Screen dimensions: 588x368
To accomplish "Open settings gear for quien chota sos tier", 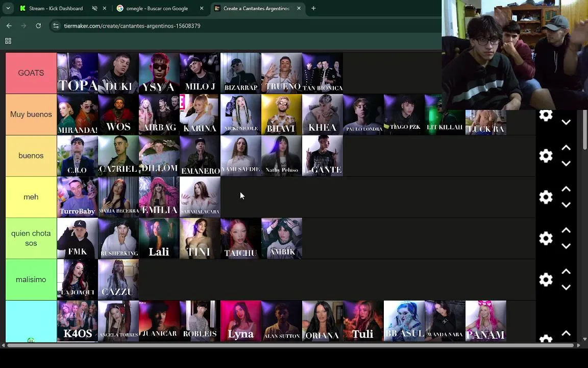I will tap(546, 239).
